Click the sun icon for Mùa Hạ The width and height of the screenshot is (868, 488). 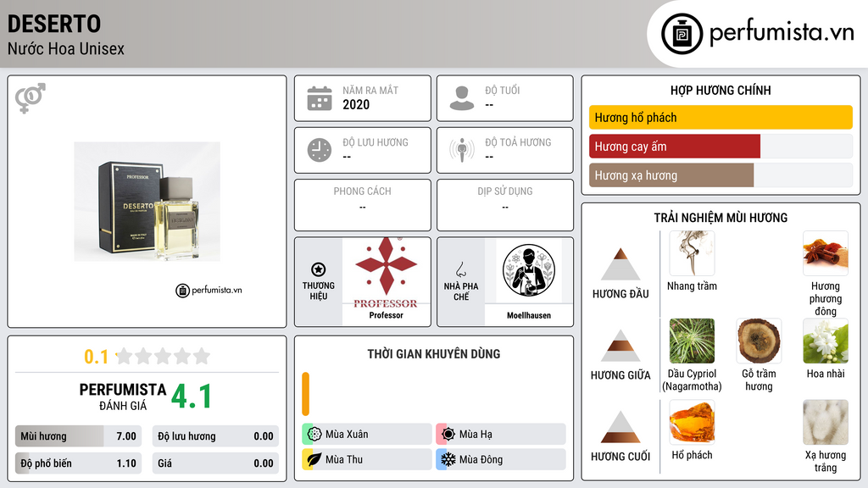[x=448, y=435]
